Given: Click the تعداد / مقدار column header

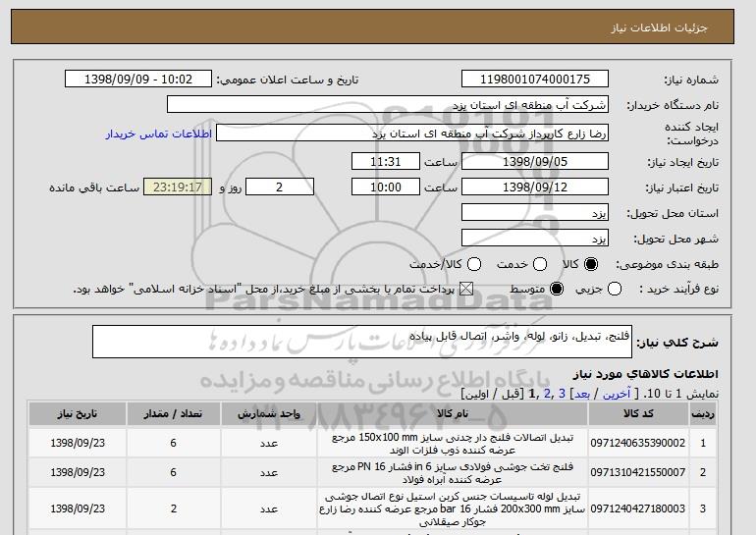Looking at the screenshot, I should click(173, 414).
